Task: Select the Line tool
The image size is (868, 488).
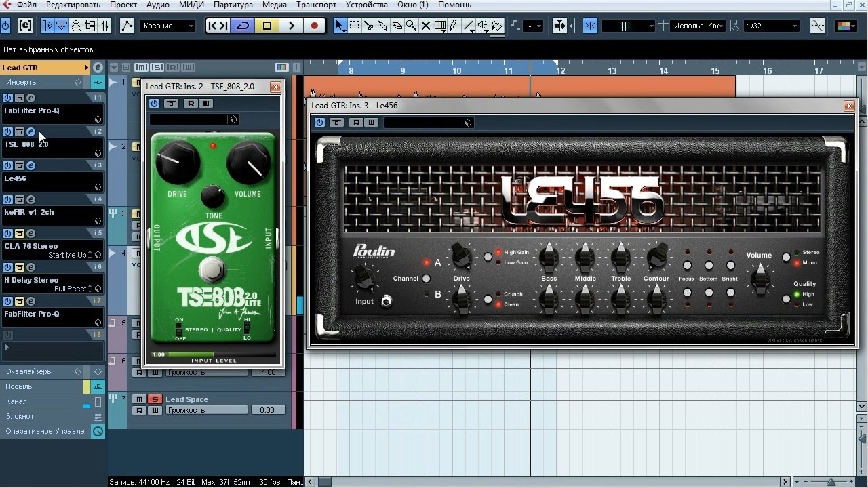Action: (469, 26)
